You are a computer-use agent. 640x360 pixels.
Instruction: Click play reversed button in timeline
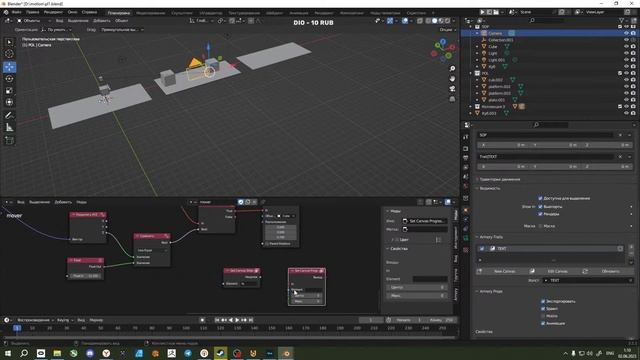point(231,320)
